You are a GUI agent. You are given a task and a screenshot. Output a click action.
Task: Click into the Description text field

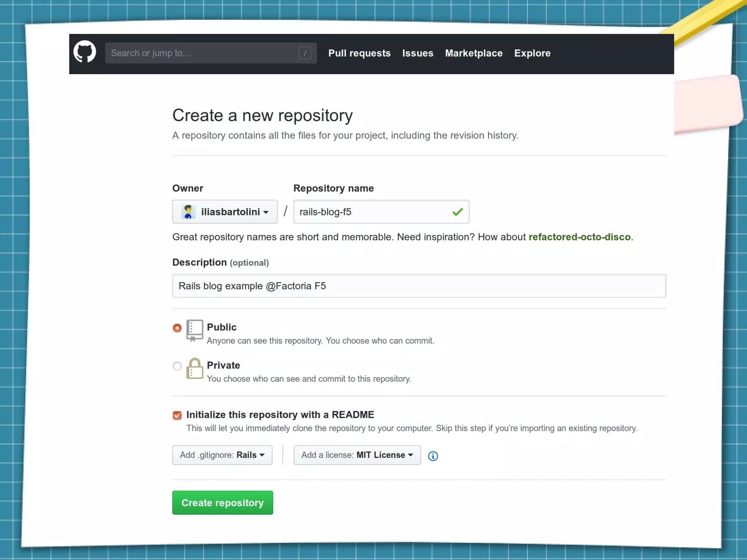419,286
